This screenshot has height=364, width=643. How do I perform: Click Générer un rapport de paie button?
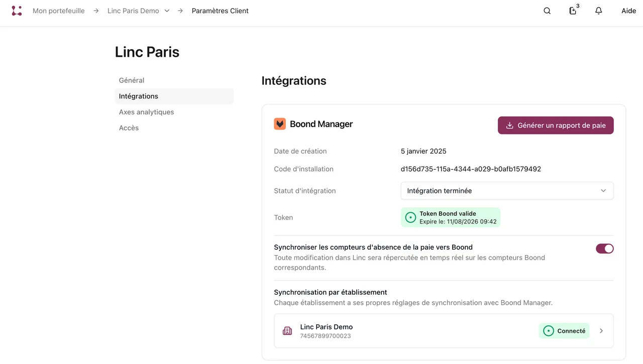point(556,126)
